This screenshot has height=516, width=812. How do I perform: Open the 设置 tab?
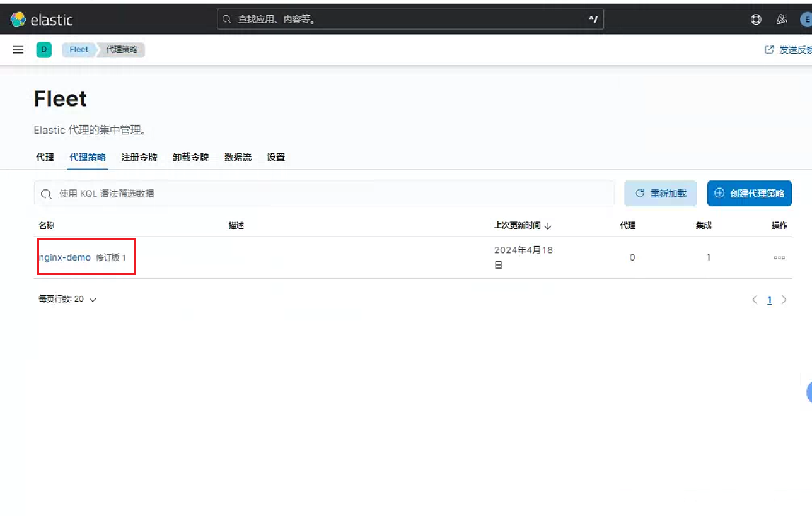(x=276, y=157)
